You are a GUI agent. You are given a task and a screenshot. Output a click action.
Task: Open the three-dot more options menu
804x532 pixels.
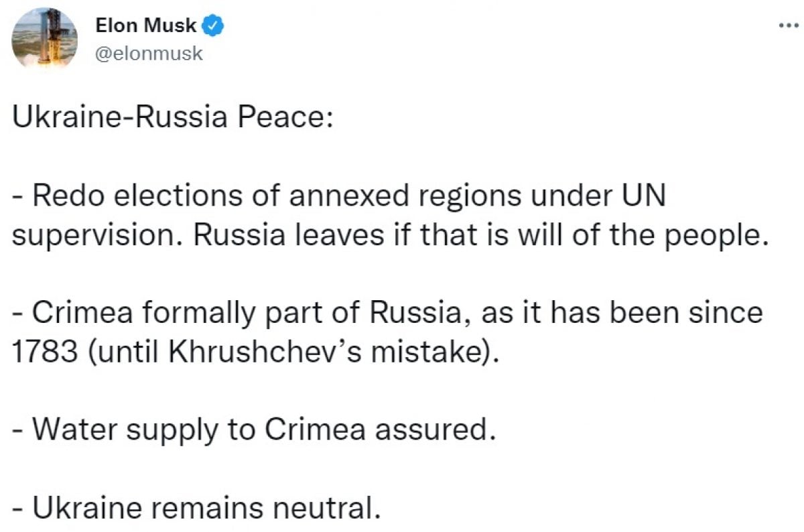(785, 25)
